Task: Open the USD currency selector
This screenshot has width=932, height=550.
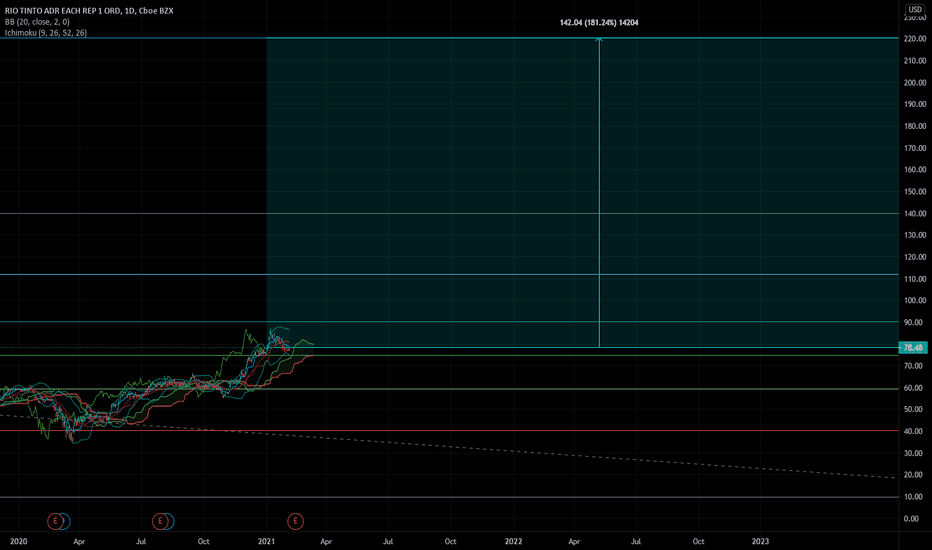Action: pos(915,10)
